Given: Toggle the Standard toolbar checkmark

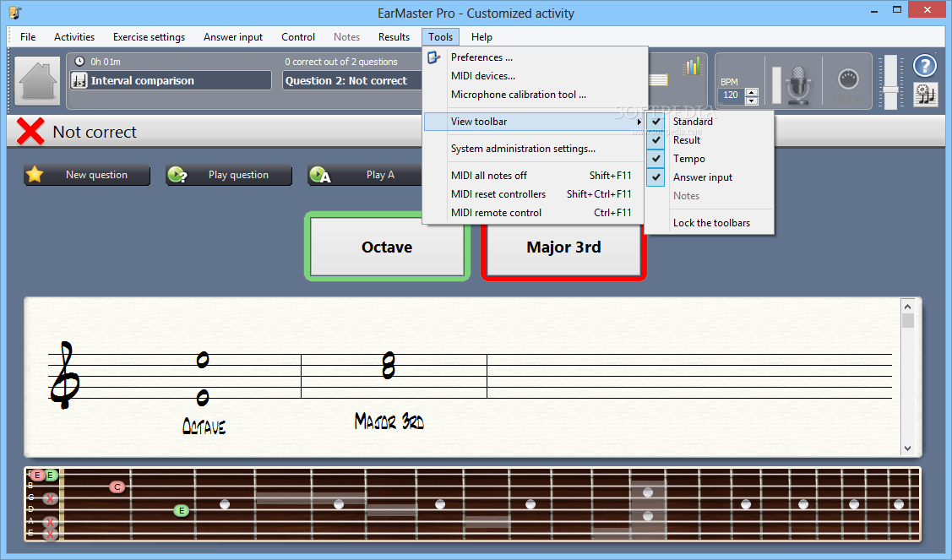Looking at the screenshot, I should coord(656,122).
